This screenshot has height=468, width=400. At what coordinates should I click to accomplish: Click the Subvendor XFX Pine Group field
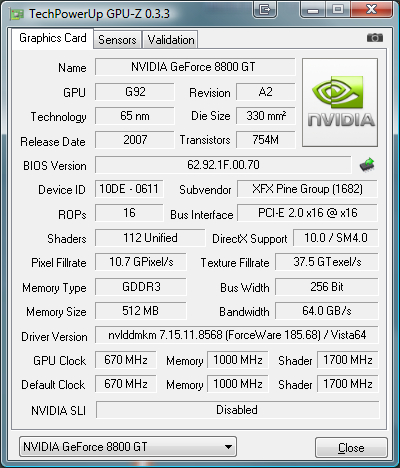point(307,189)
